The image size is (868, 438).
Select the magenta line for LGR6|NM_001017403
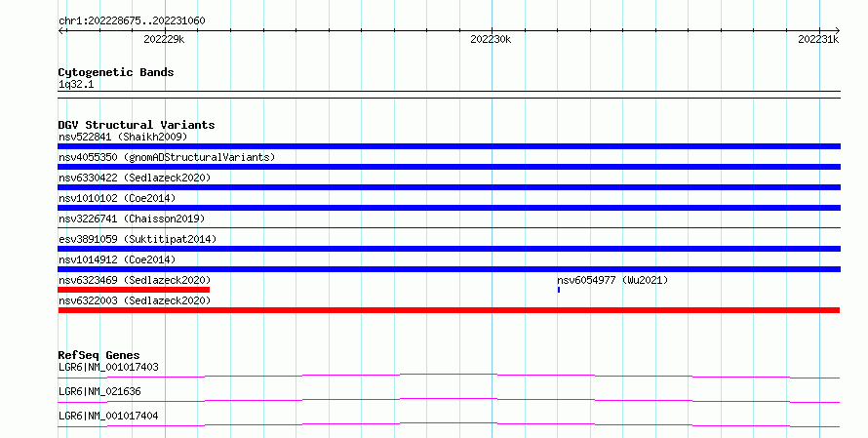[449, 376]
